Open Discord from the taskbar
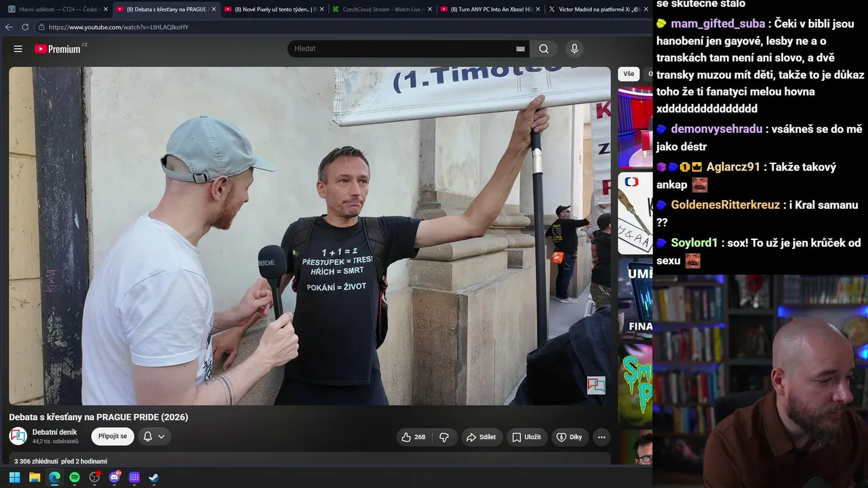Viewport: 868px width, 488px height. pos(115,477)
